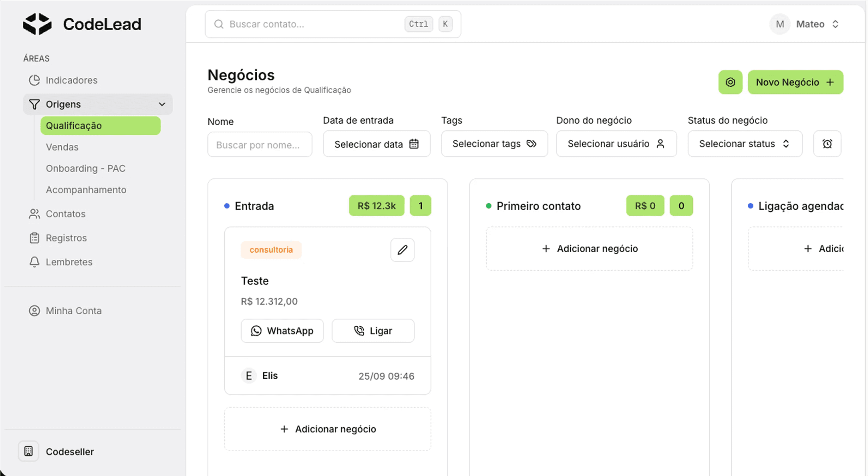The width and height of the screenshot is (868, 476).
Task: Open Selecionar data date picker
Action: click(x=376, y=144)
